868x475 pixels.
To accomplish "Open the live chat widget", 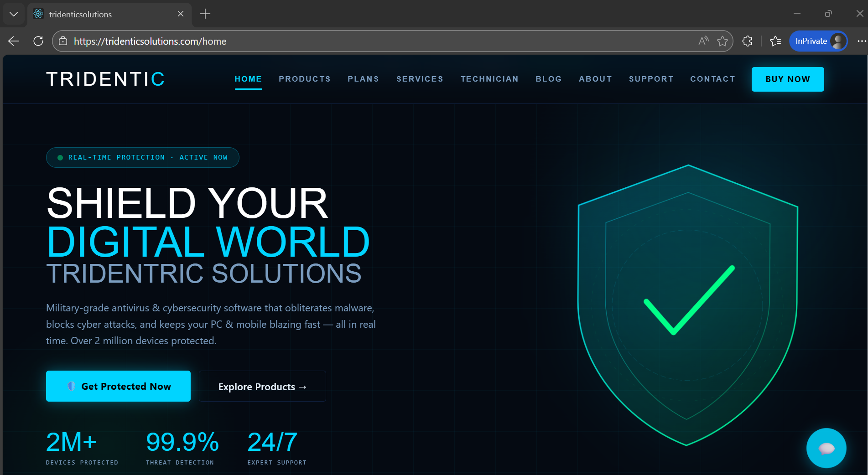I will [826, 448].
